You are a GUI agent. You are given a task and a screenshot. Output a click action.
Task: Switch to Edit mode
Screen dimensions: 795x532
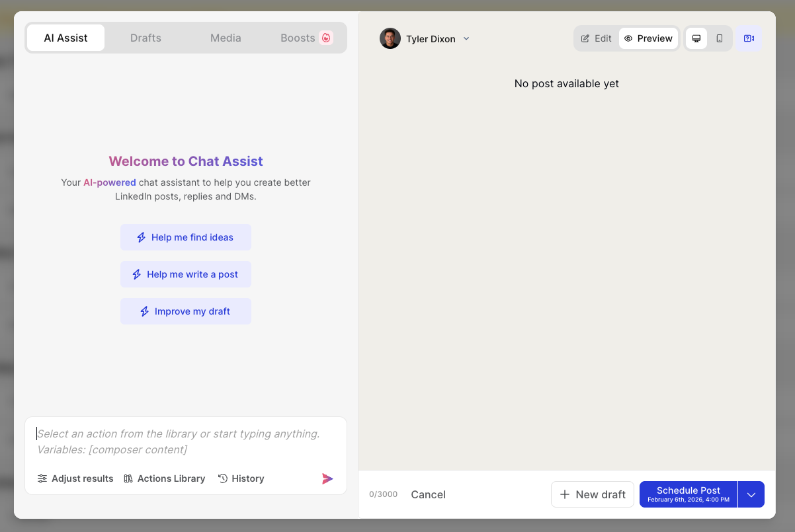pos(595,38)
